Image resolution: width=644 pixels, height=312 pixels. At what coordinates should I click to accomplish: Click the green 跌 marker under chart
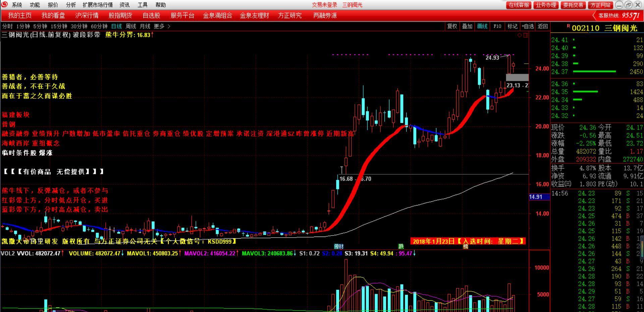pyautogui.click(x=401, y=246)
